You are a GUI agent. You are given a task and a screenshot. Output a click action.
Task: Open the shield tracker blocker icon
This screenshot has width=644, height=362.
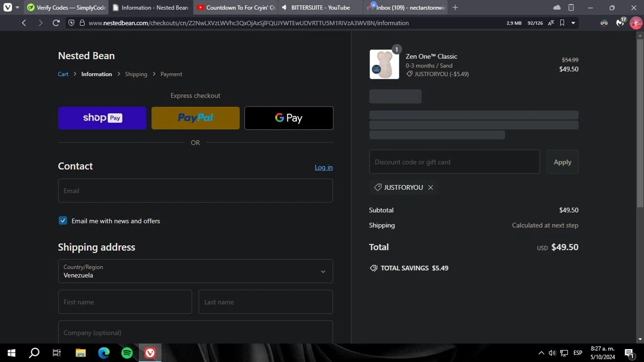[x=72, y=23]
